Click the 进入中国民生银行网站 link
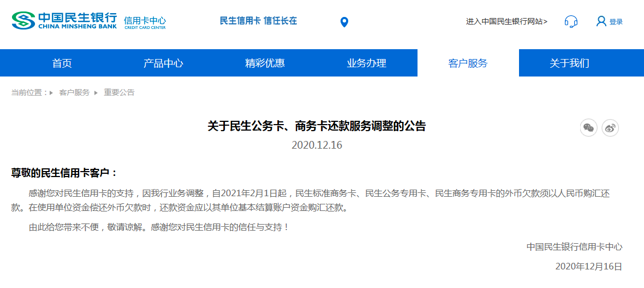 [506, 22]
